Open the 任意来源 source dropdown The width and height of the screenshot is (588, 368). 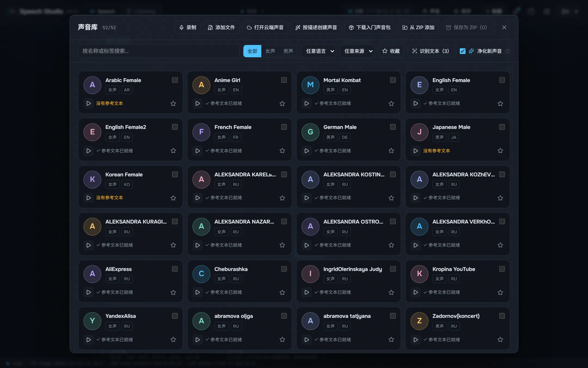coord(357,51)
